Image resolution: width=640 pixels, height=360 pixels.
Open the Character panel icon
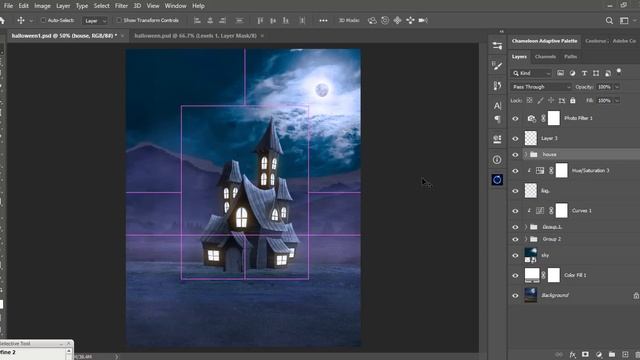497,106
